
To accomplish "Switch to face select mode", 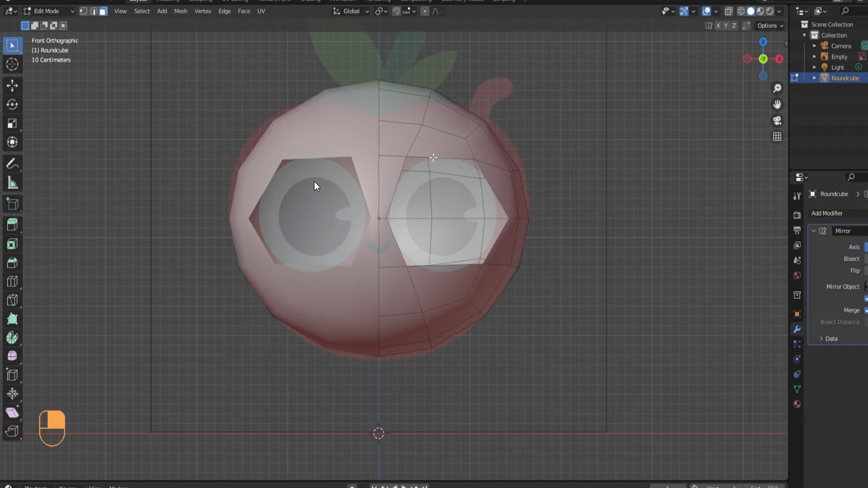I will tap(103, 11).
